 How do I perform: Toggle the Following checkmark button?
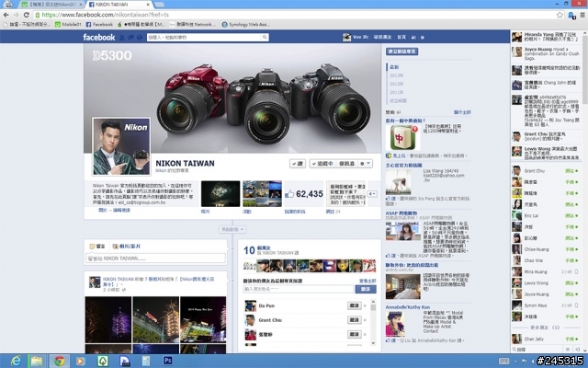click(322, 164)
